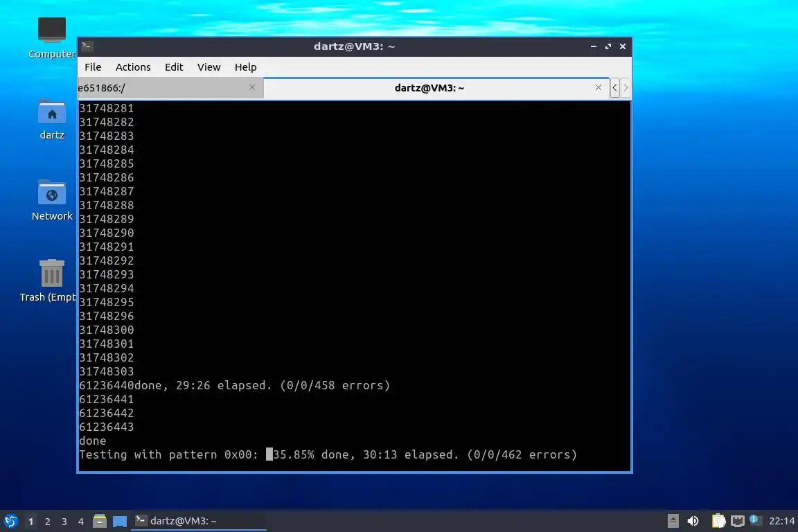This screenshot has height=532, width=798.
Task: Open the View menu
Action: coord(209,67)
